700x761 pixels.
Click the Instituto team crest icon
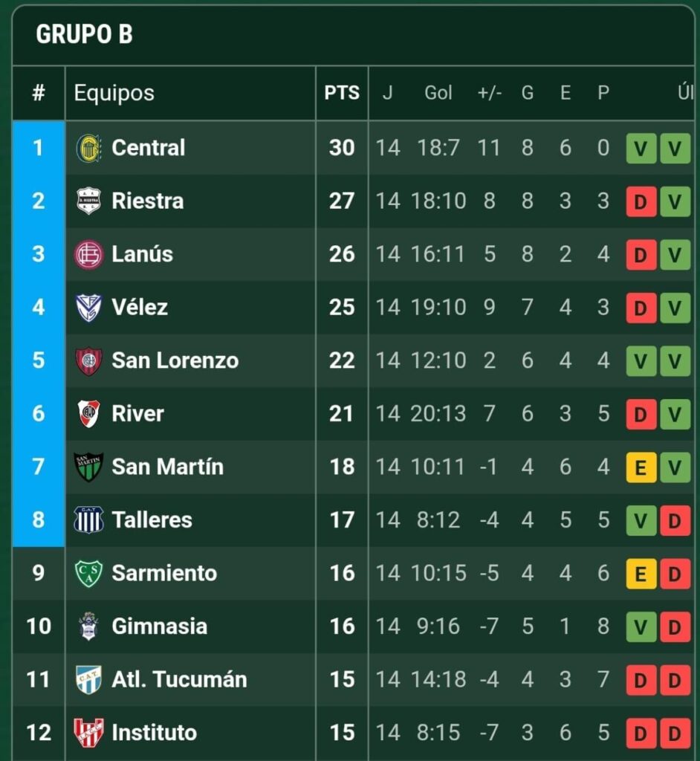pyautogui.click(x=89, y=733)
